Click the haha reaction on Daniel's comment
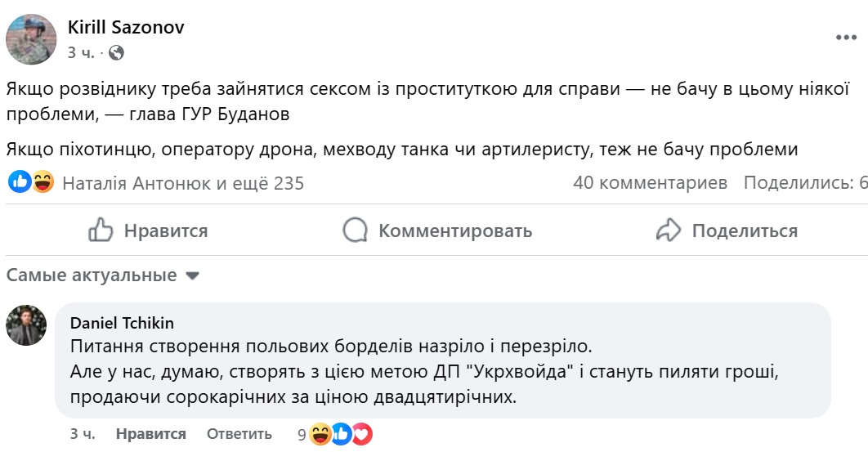868x452 pixels. (x=320, y=434)
